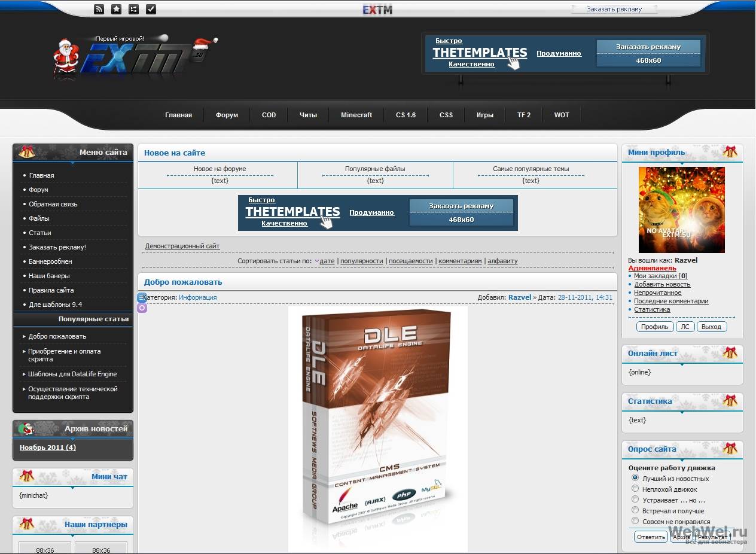Open the "CSS" navigation item

tap(446, 115)
